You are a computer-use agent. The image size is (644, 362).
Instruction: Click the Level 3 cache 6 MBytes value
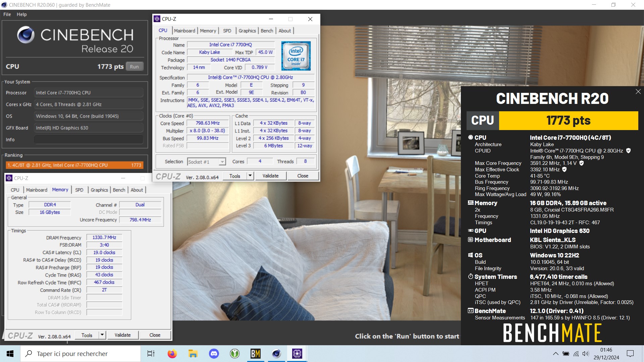tap(273, 145)
